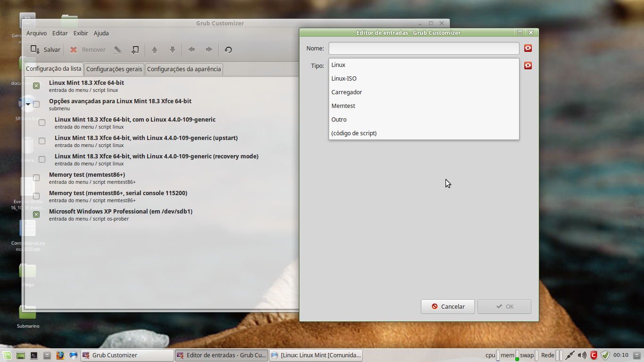
Task: Launch the blue SRWare Iron browser icon
Action: pyautogui.click(x=73, y=355)
